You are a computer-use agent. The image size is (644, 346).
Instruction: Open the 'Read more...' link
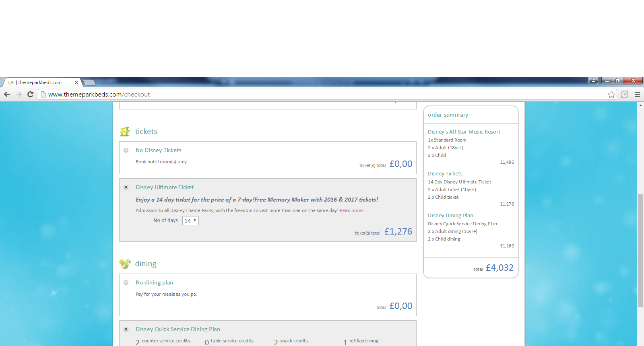point(353,210)
